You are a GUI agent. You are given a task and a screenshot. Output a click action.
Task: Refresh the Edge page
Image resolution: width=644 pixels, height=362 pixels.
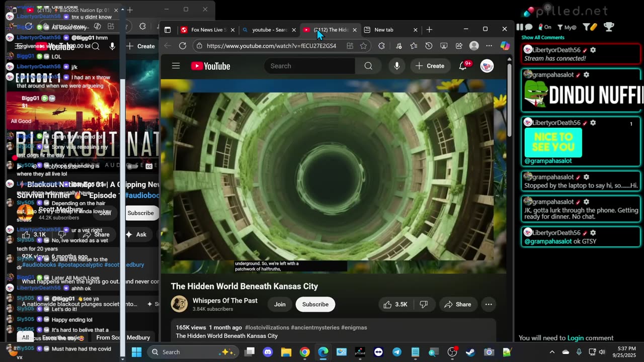(x=183, y=46)
